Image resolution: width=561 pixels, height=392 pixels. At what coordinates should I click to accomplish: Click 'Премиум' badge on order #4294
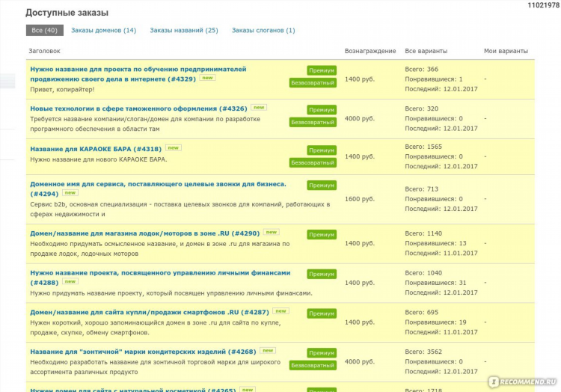click(x=322, y=186)
